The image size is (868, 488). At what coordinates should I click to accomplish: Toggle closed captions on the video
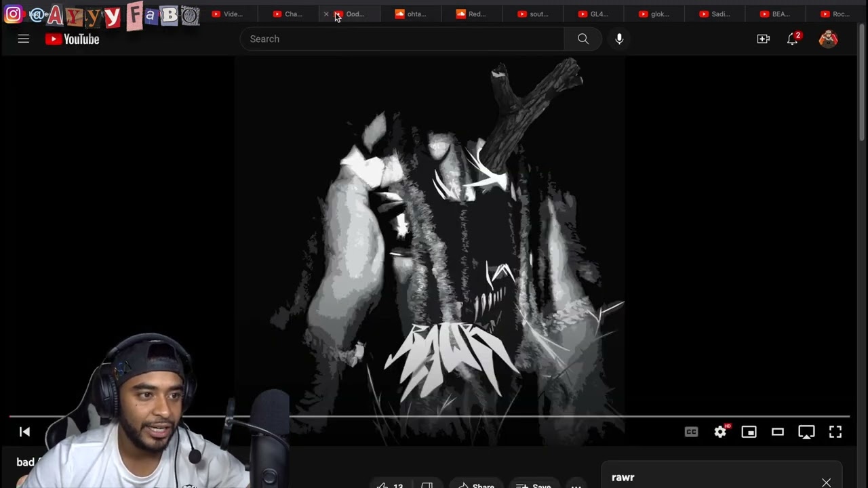coord(691,432)
